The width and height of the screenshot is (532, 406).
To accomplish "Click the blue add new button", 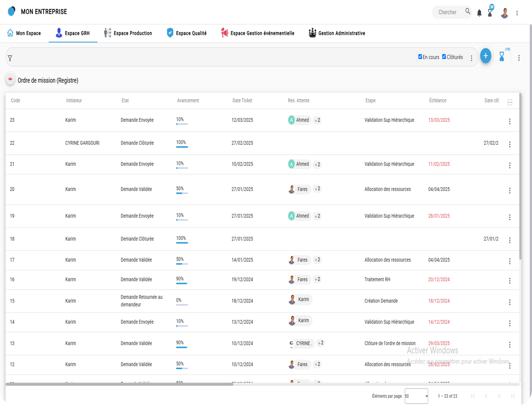I will point(485,56).
